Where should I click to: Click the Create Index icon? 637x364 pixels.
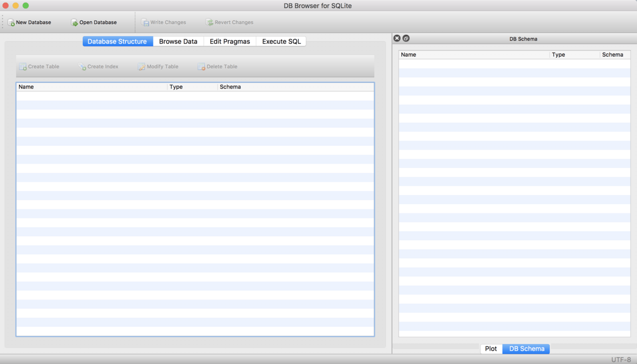[x=82, y=67]
